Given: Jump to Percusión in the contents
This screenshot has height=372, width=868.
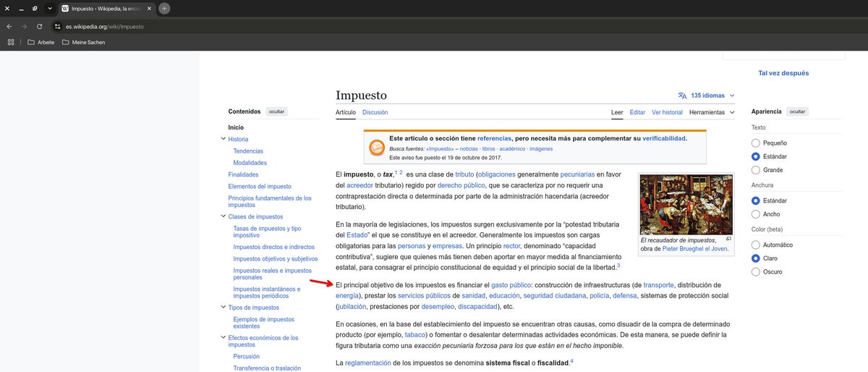Looking at the screenshot, I should (x=247, y=356).
